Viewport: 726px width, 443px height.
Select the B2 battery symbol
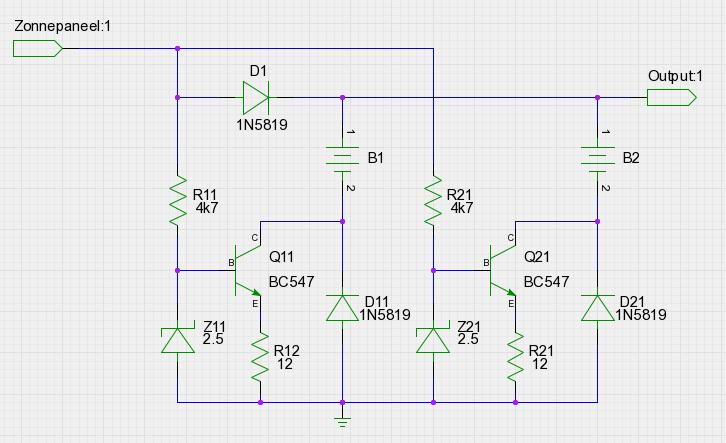[598, 159]
